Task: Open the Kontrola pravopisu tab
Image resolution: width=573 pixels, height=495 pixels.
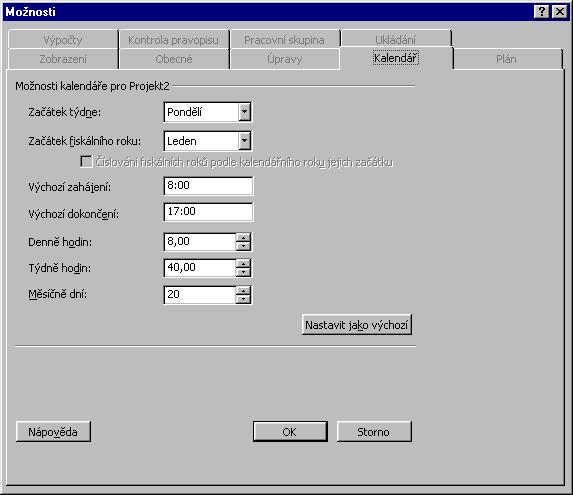Action: coord(174,39)
